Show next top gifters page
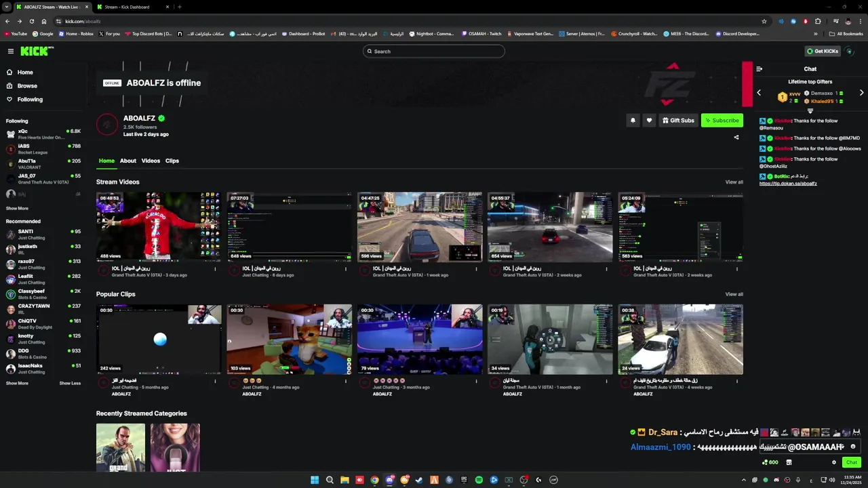Screen dimensions: 868x488 [862, 93]
